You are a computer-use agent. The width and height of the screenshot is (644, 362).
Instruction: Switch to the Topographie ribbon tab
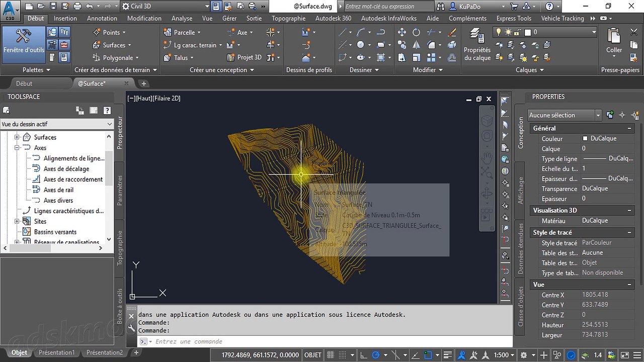(x=289, y=19)
